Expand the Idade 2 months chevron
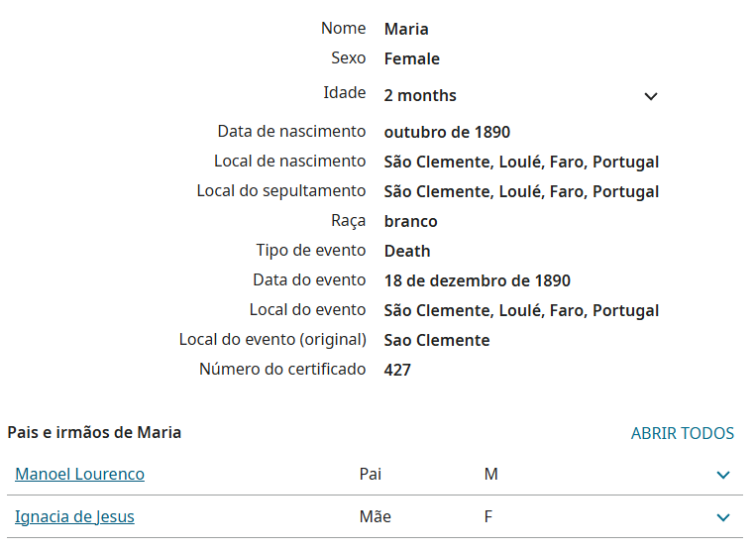This screenshot has width=756, height=551. 651,96
